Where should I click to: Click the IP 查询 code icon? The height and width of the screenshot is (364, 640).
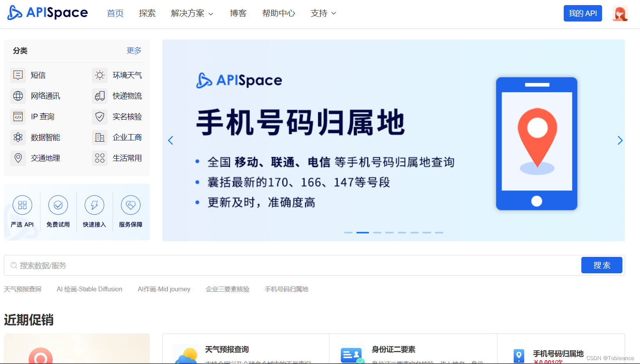[x=18, y=117]
